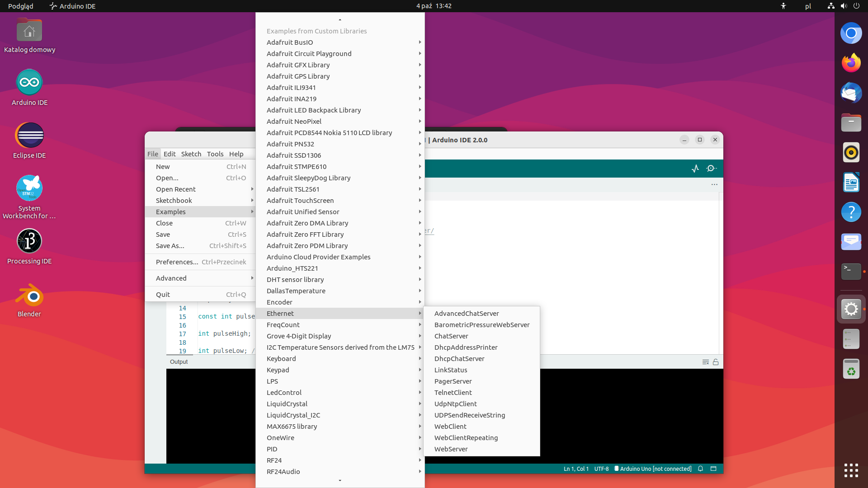Expand Adafruit SSD1306 examples submenu
This screenshot has width=868, height=488.
click(x=340, y=155)
